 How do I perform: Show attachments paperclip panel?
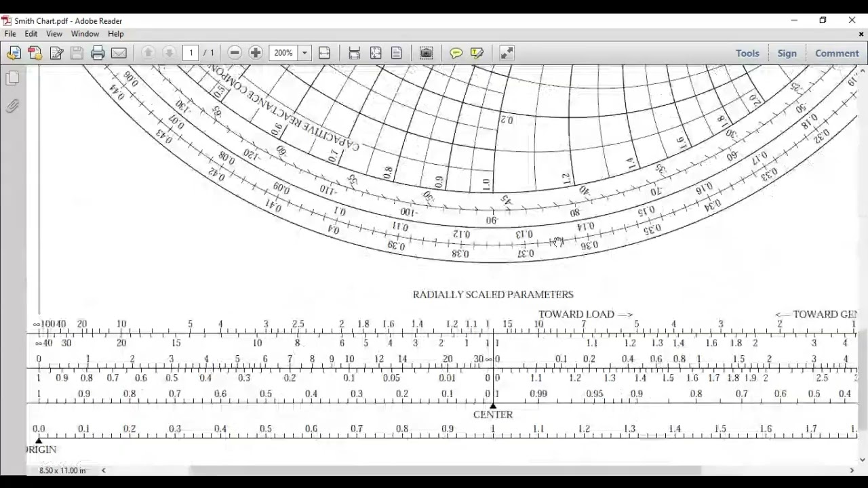click(x=12, y=106)
